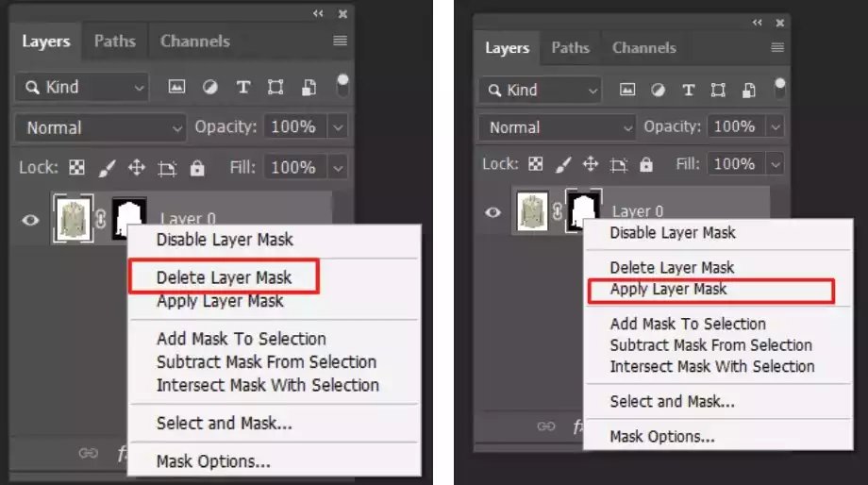Viewport: 868px width, 485px height.
Task: Expand Opacity slider arrow in right panel
Action: click(775, 126)
